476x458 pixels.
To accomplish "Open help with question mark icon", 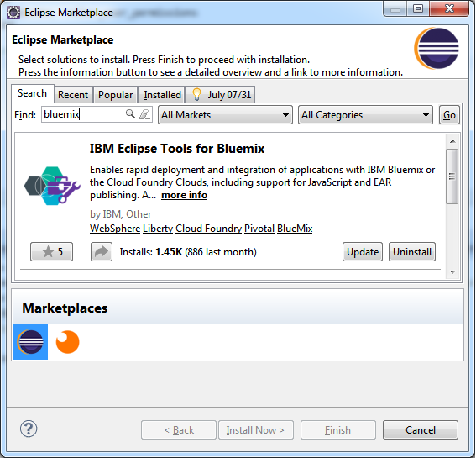I will click(x=29, y=429).
